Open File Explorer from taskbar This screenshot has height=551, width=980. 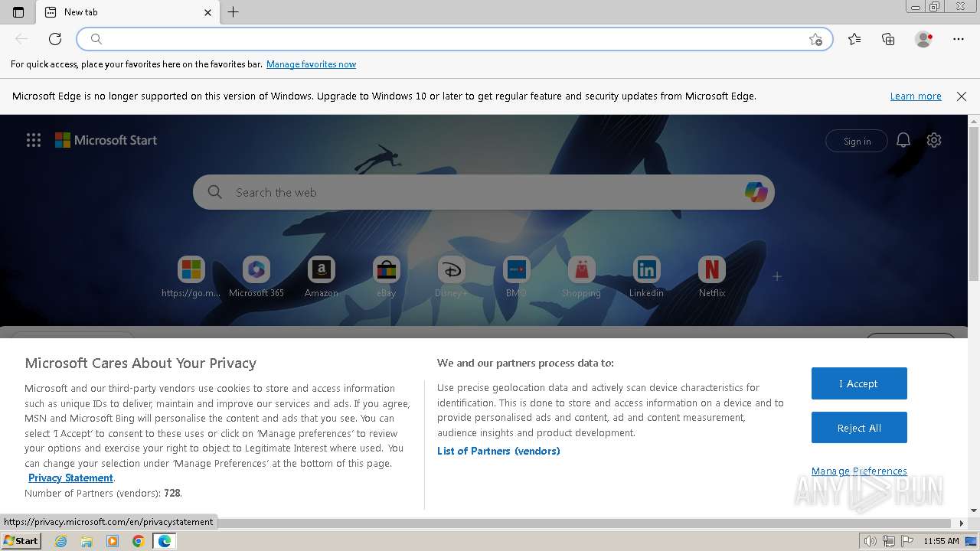pyautogui.click(x=87, y=541)
